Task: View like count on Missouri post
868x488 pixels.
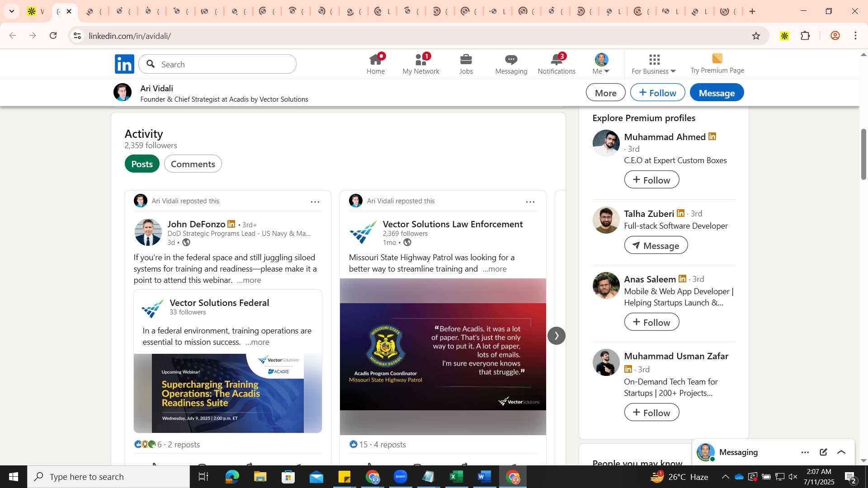Action: point(359,445)
